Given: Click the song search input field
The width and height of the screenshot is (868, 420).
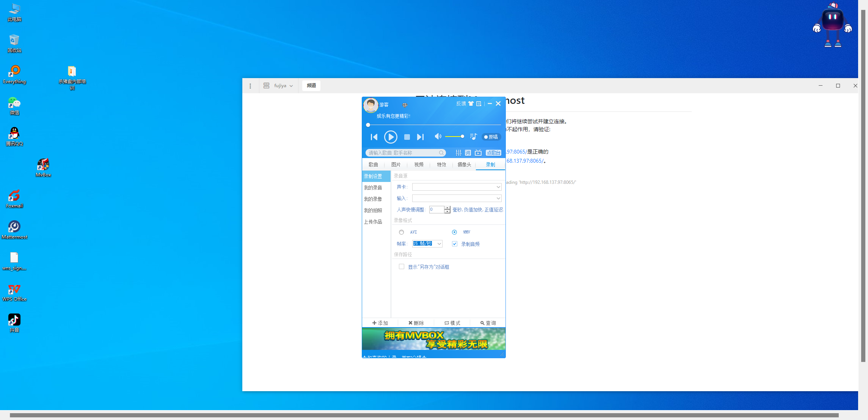Looking at the screenshot, I should pyautogui.click(x=402, y=153).
